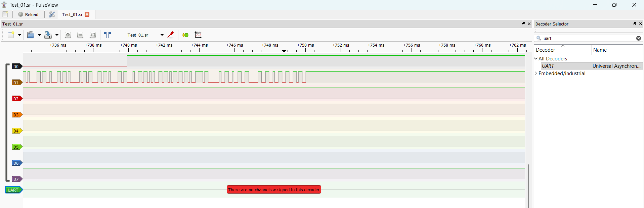Close the Test_01.sr tab with red X
Viewport: 644px width, 208px height.
pos(87,14)
